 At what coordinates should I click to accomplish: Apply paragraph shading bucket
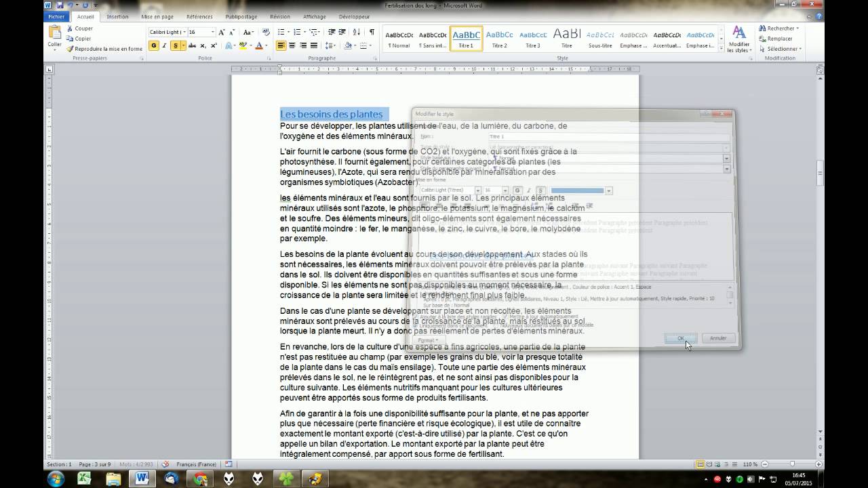click(347, 45)
